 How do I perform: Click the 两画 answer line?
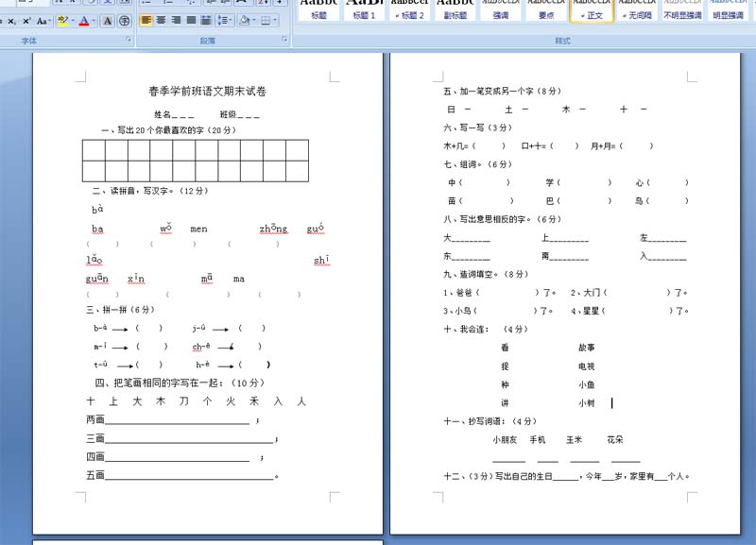click(x=177, y=420)
